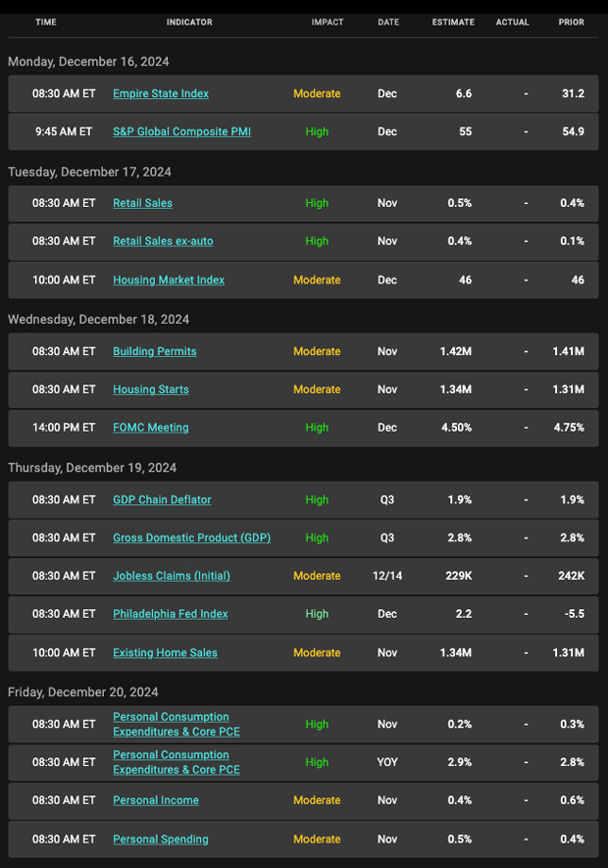The width and height of the screenshot is (608, 868).
Task: Click the ESTIMATE column header
Action: click(x=453, y=23)
